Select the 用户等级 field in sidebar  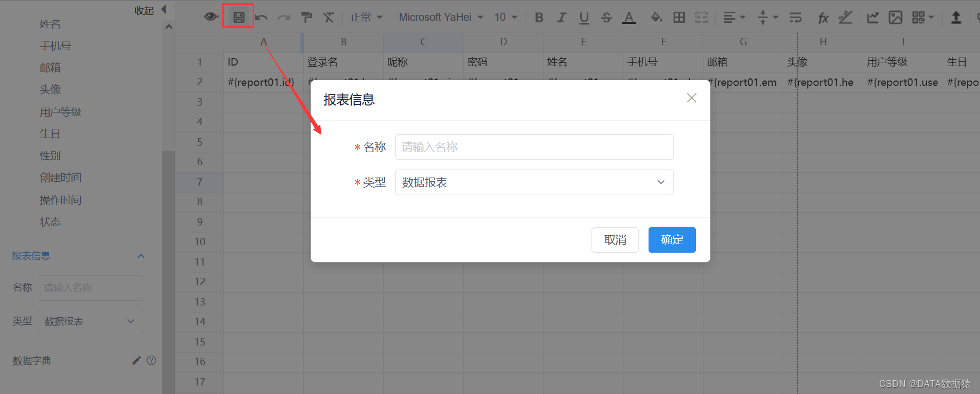pos(61,112)
